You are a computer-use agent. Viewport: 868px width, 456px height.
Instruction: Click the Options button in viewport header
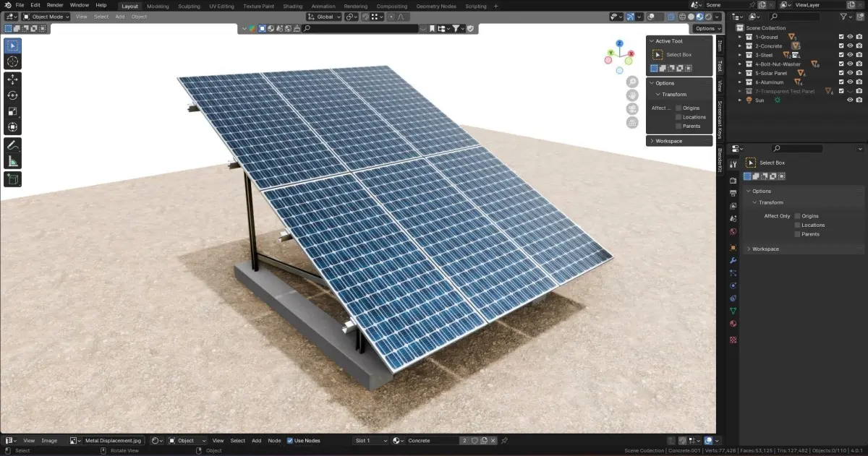click(707, 28)
